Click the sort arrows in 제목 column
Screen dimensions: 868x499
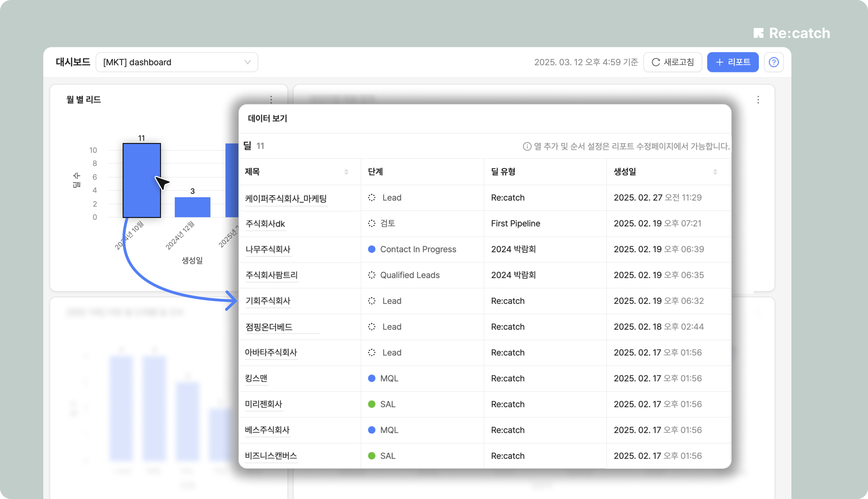coord(346,172)
